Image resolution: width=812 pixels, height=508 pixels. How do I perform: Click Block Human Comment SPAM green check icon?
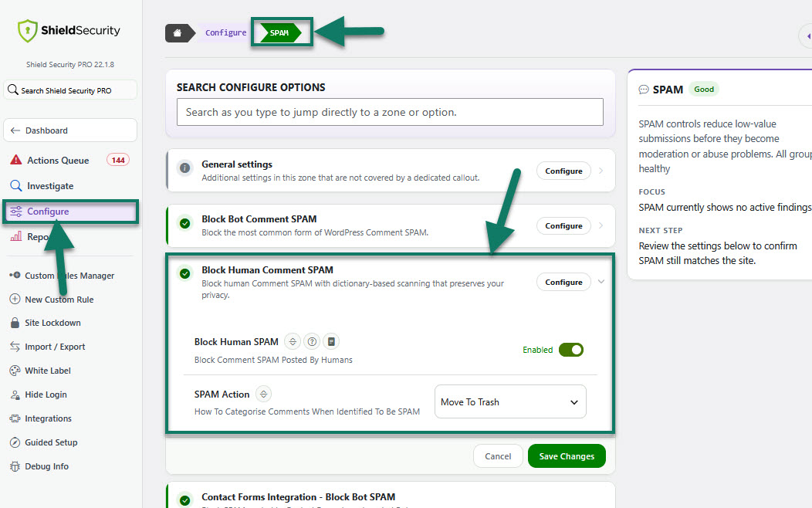coord(184,273)
